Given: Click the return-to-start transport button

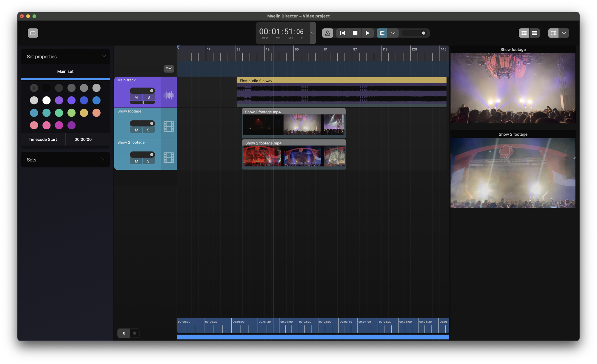Looking at the screenshot, I should [342, 33].
